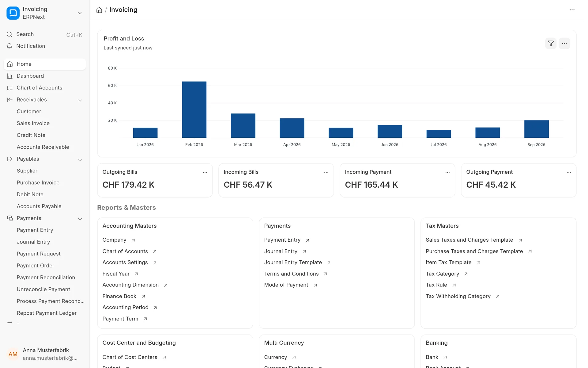Collapse the Payments section chevron
The image size is (588, 368).
[x=80, y=219]
